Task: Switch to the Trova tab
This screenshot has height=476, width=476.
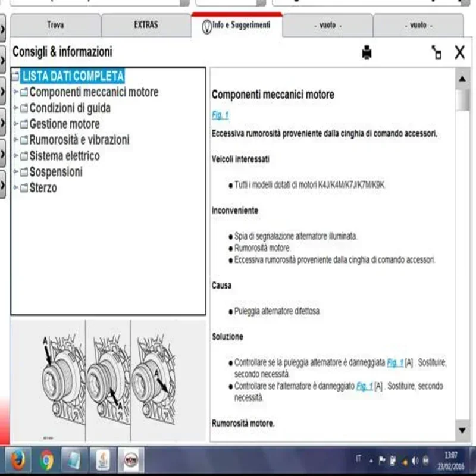Action: point(55,26)
